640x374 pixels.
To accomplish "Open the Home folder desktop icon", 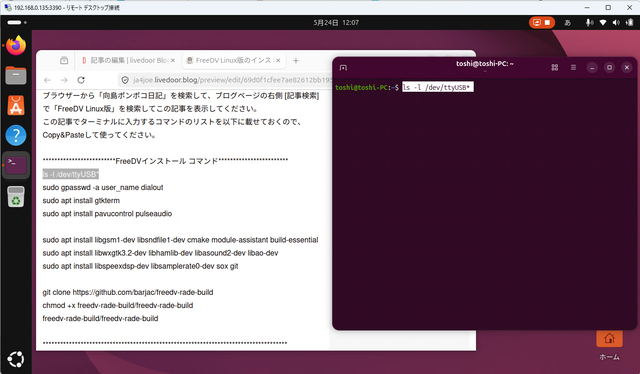I will [x=609, y=346].
